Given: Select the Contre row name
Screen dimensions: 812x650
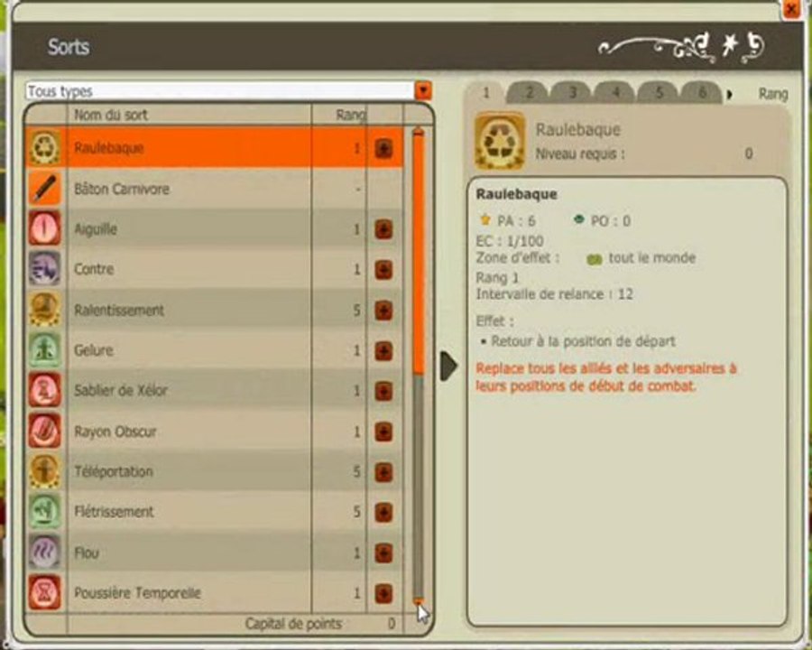Looking at the screenshot, I should [x=94, y=269].
